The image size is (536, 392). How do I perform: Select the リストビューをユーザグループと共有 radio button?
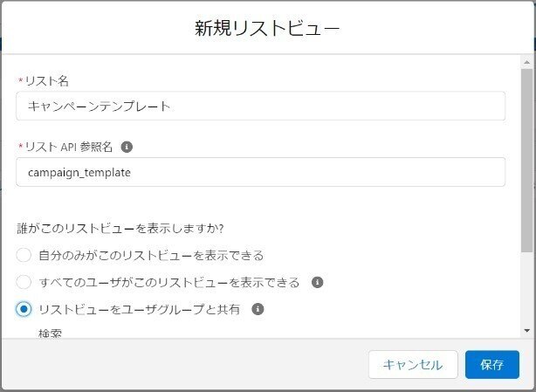tap(24, 309)
